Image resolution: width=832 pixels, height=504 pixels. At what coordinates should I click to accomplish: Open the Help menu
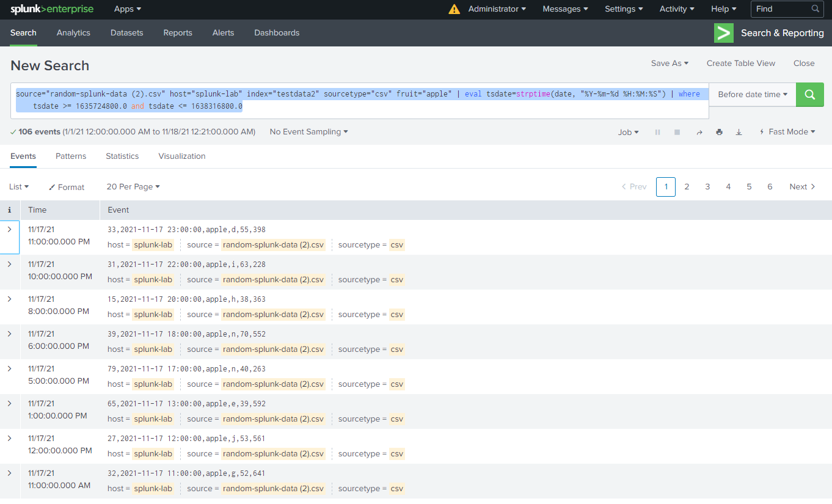(724, 9)
